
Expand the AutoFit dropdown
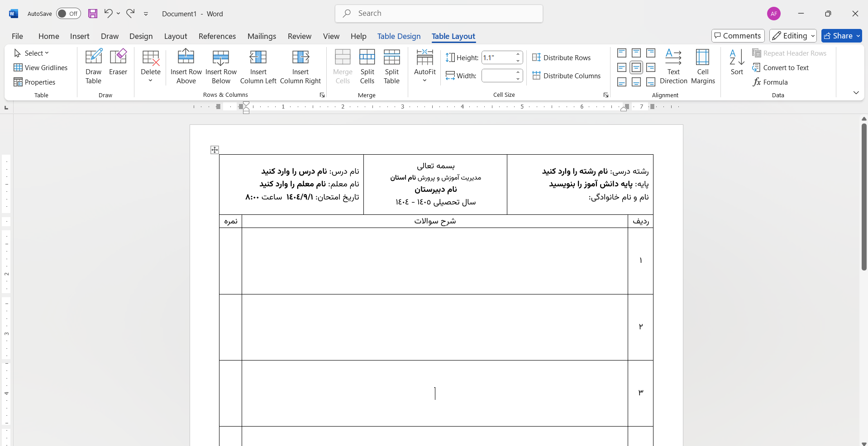coord(425,66)
